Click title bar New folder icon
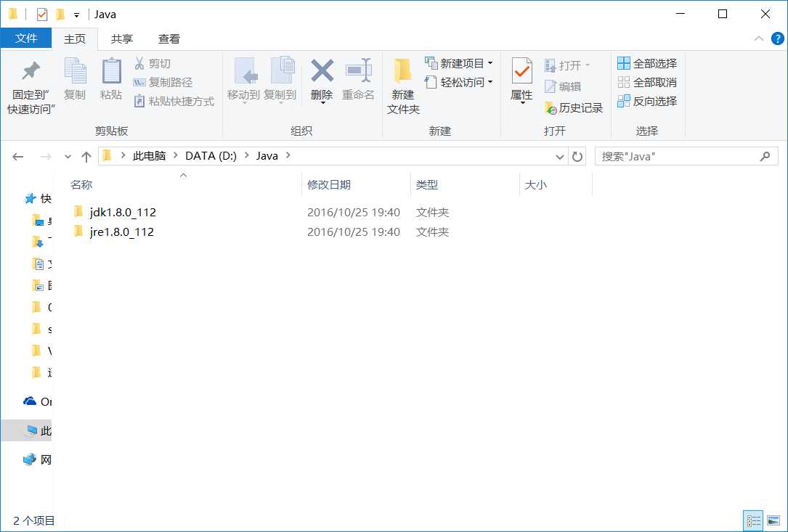Screen dimensions: 788x532 pyautogui.click(x=60, y=15)
